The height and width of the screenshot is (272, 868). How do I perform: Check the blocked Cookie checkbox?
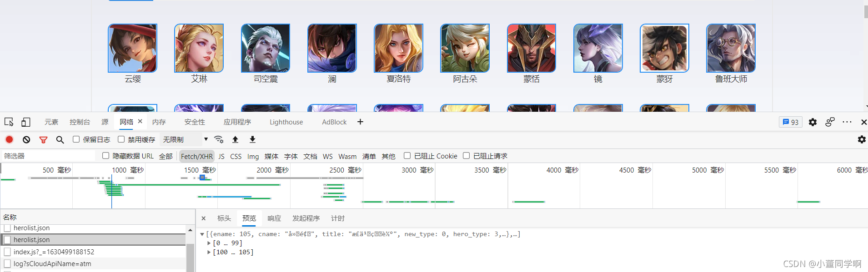407,156
